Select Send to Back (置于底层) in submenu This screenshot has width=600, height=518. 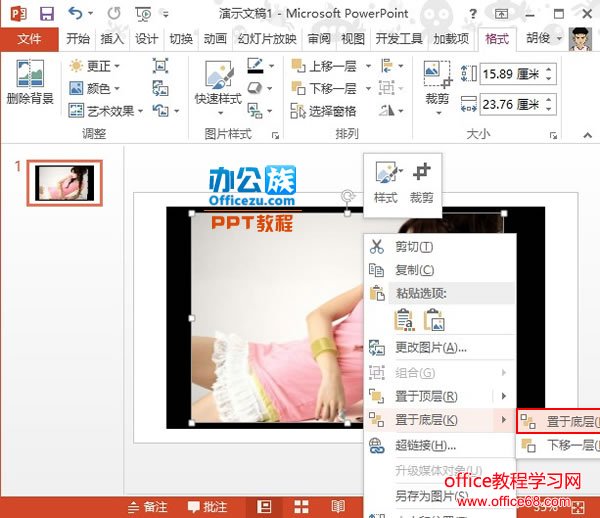(x=558, y=422)
